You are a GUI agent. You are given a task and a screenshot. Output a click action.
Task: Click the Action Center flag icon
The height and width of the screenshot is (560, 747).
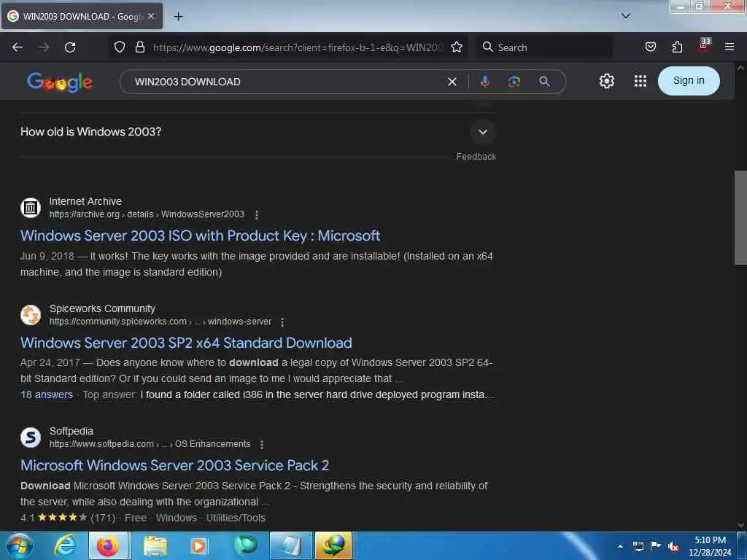656,546
